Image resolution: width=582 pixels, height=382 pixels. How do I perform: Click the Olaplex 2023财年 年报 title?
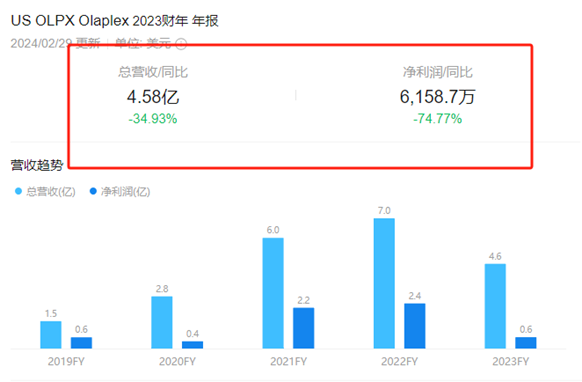(x=148, y=21)
